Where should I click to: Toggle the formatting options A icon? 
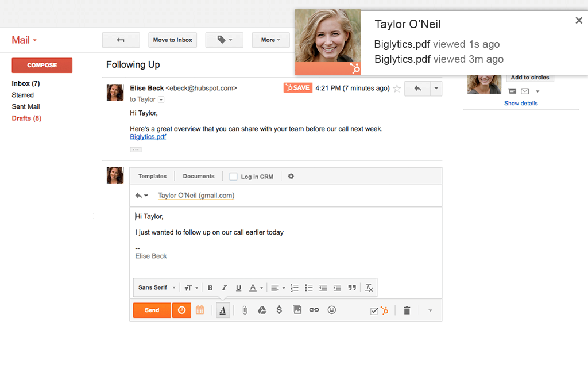pos(223,310)
